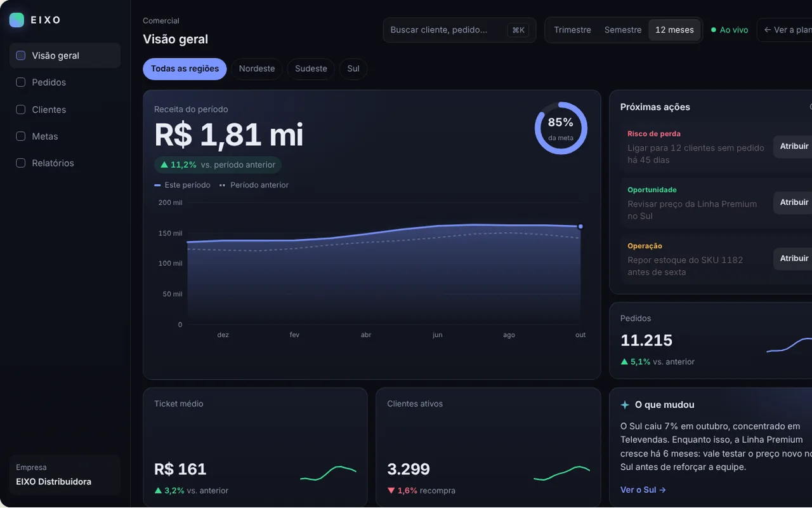Select the 12 meses period

(x=674, y=30)
